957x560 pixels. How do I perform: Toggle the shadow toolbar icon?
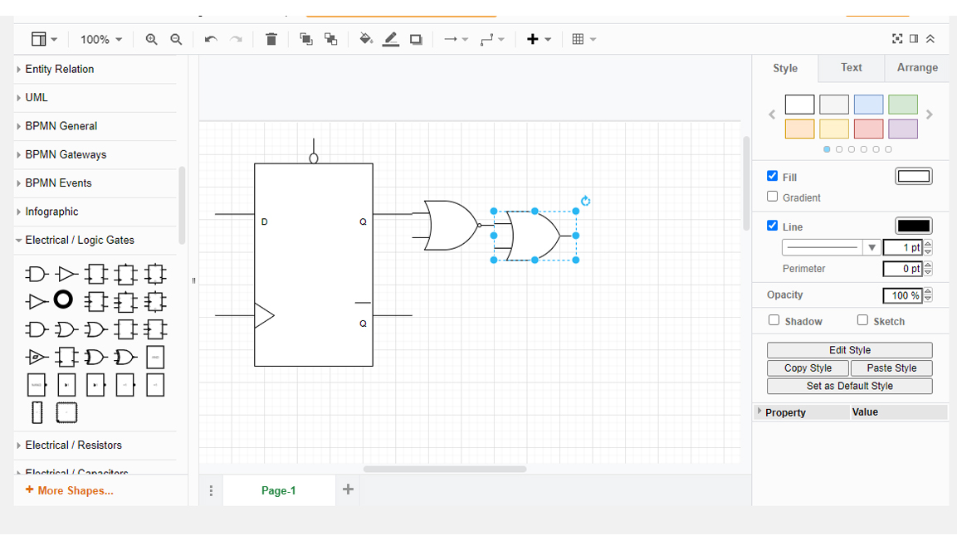click(416, 39)
